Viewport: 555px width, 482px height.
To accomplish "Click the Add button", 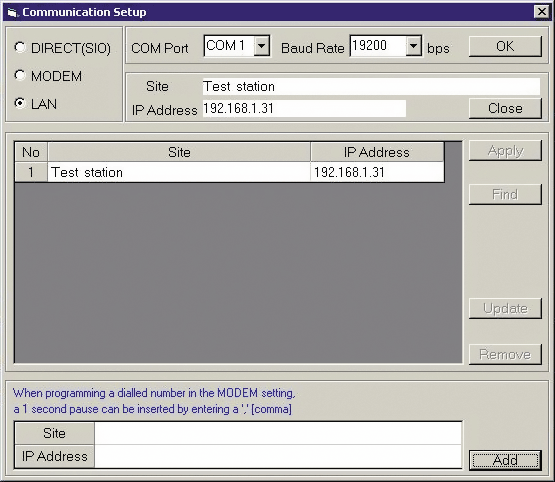I will coord(505,460).
